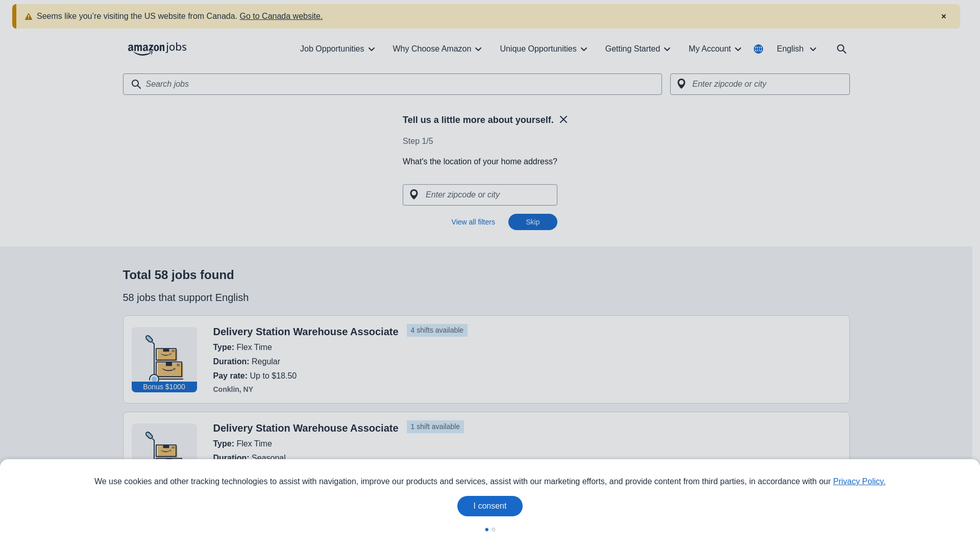
Task: Click the Bonus $1000 label
Action: [x=164, y=387]
